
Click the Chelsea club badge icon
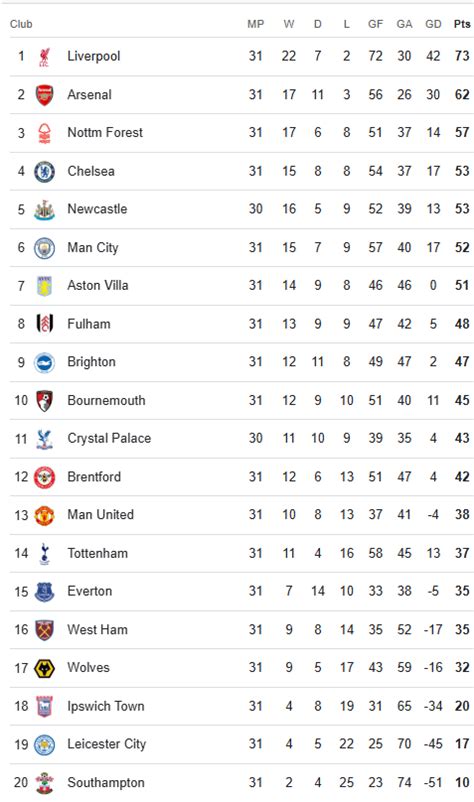pyautogui.click(x=44, y=171)
